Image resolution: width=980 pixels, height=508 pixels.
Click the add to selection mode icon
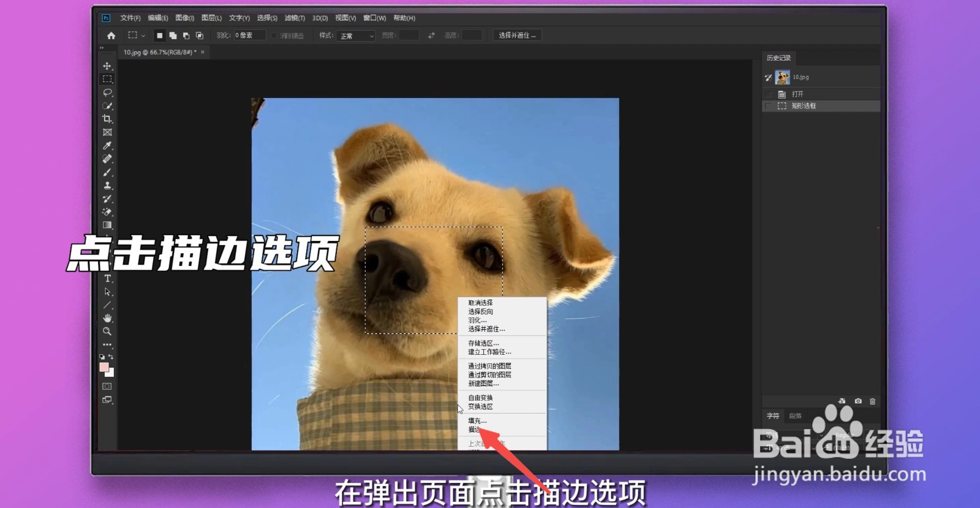173,36
